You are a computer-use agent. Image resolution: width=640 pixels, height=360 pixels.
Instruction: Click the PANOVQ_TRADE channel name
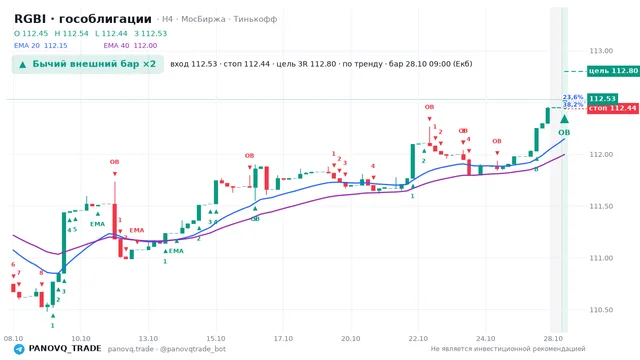[65, 349]
